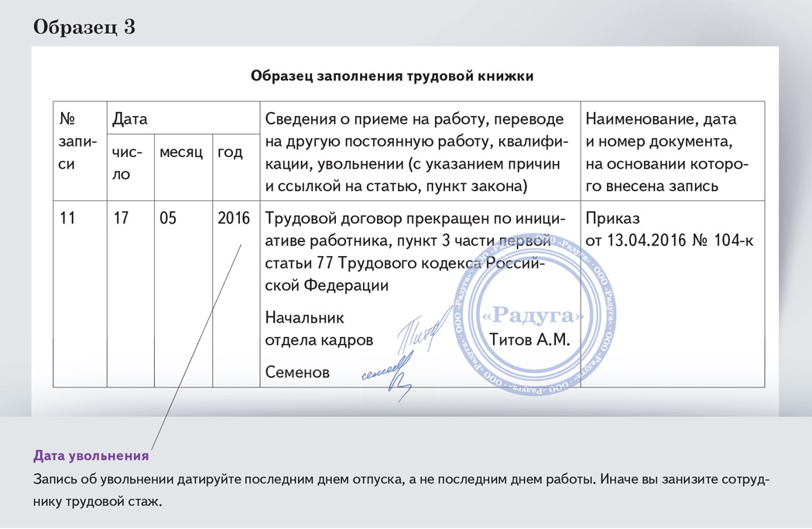Image resolution: width=812 pixels, height=529 pixels.
Task: Click the upper handwritten signature next to Титов
Action: coord(423,329)
